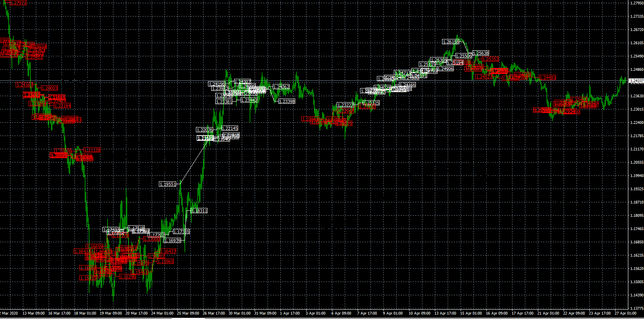Click price axis value 1.21785
The image size is (644, 319).
coord(637,136)
